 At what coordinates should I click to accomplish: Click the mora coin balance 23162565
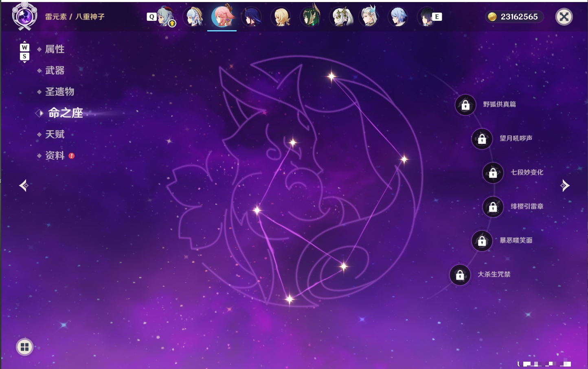tap(514, 17)
